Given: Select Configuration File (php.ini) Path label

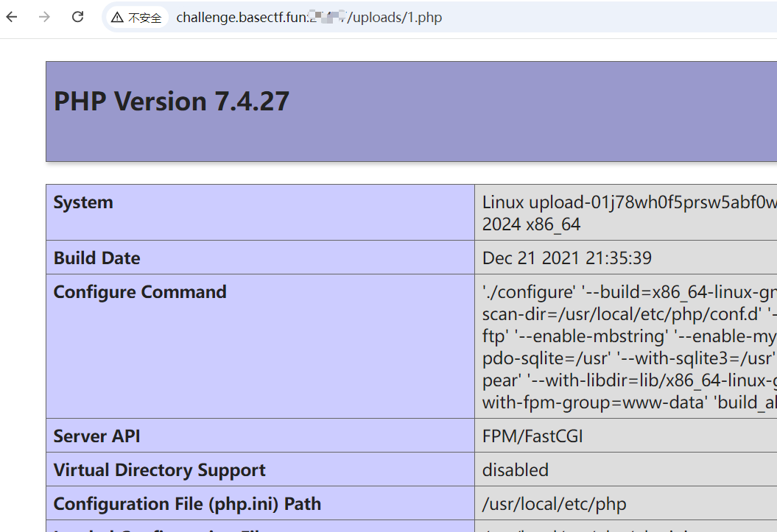Looking at the screenshot, I should pos(187,504).
